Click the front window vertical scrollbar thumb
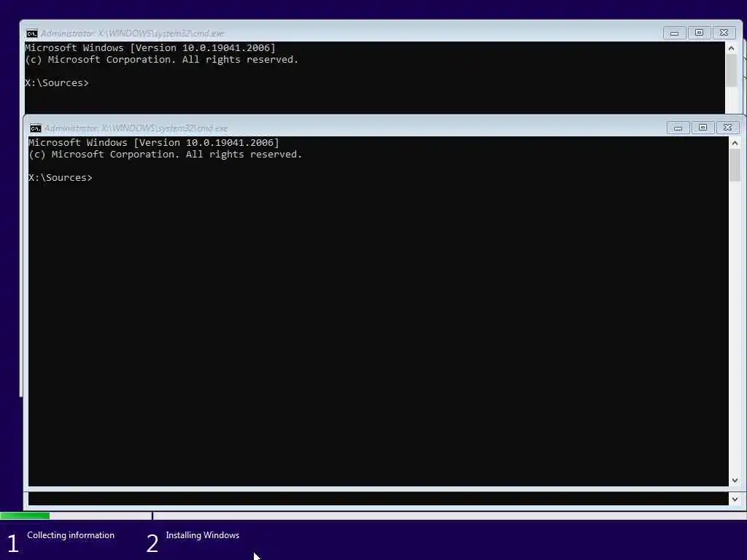Viewport: 747px width, 560px height. [x=735, y=166]
